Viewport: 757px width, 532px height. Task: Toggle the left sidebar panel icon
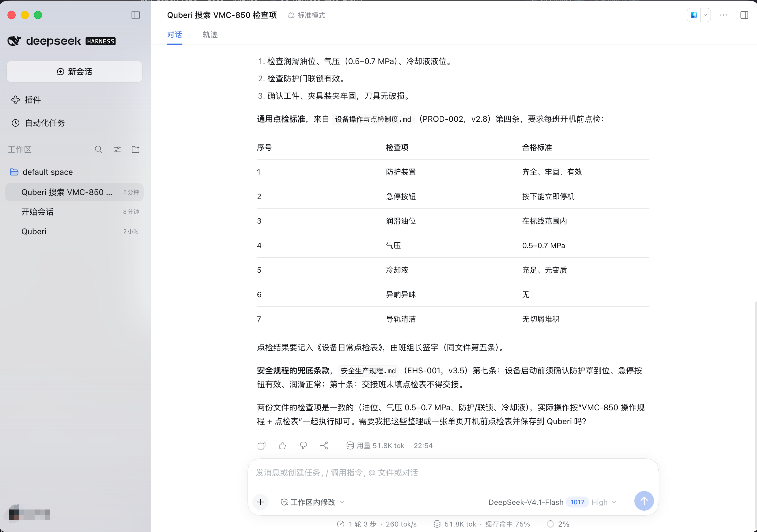point(136,15)
